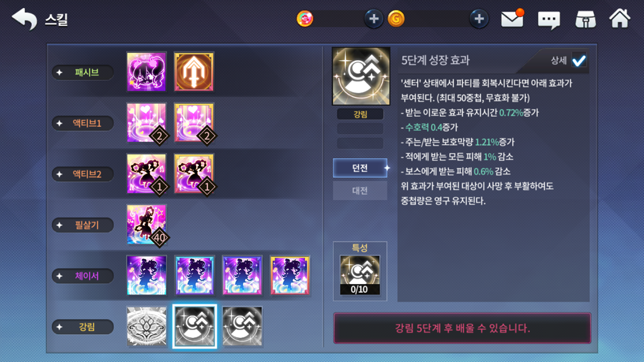Add gold with the plus button
The image size is (644, 362).
tap(479, 19)
